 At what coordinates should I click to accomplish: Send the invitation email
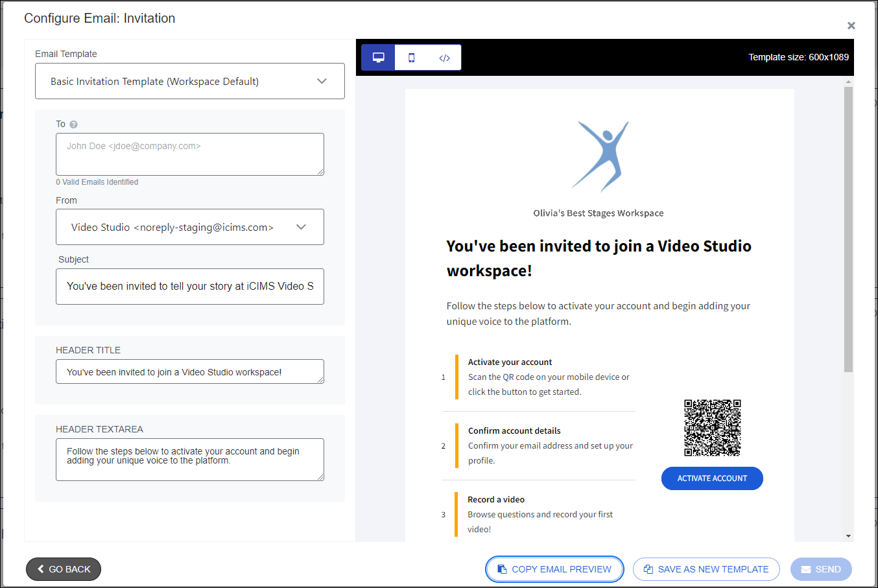(x=821, y=569)
